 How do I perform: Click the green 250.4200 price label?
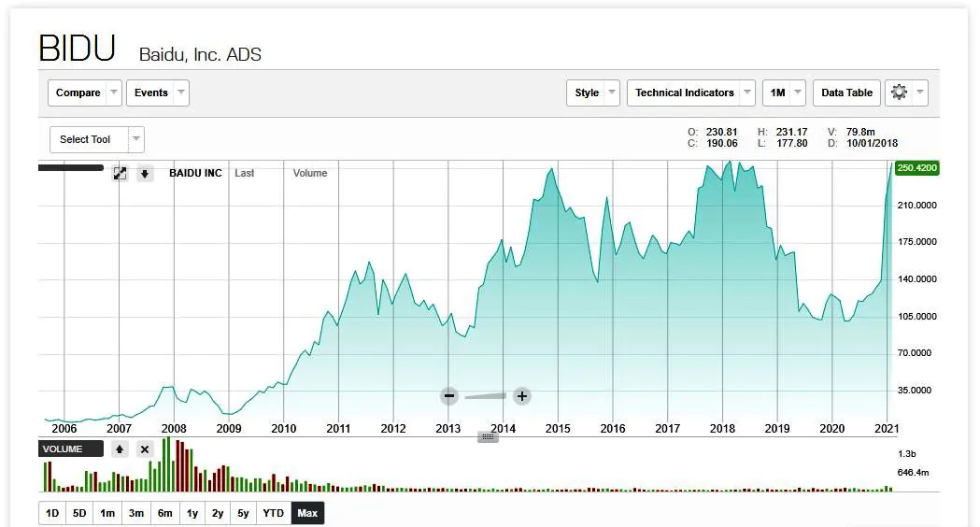916,167
